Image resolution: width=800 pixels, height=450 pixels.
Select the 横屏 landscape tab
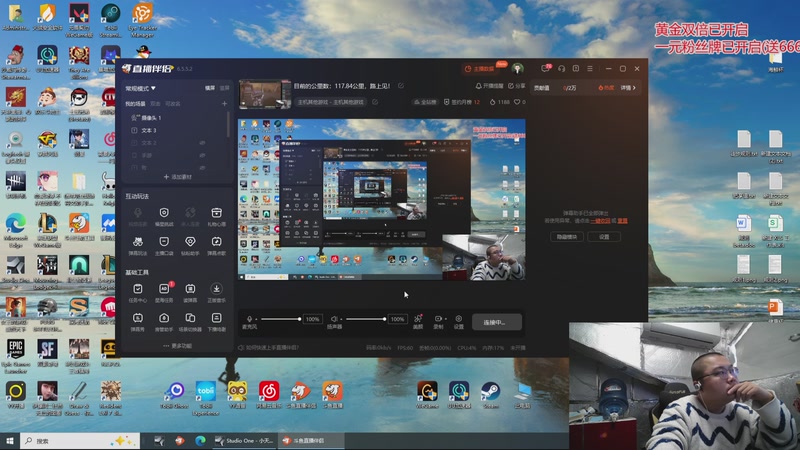tap(210, 88)
